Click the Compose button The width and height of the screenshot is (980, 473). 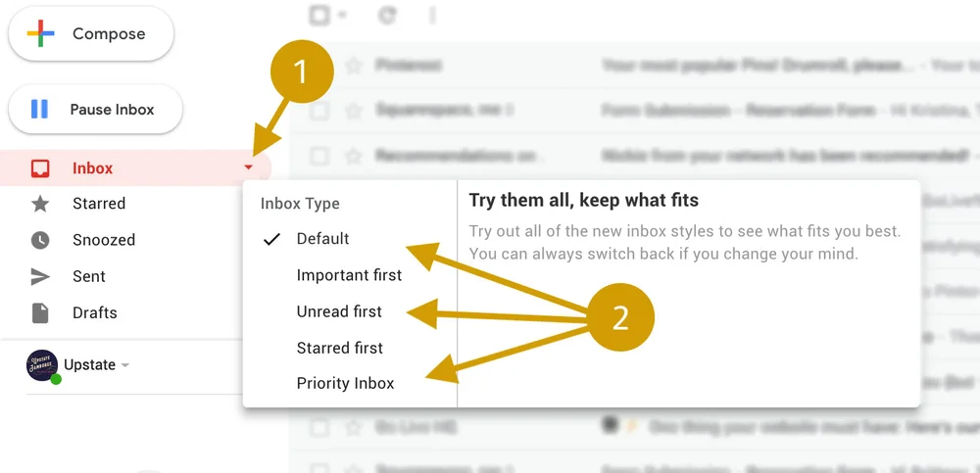coord(91,33)
